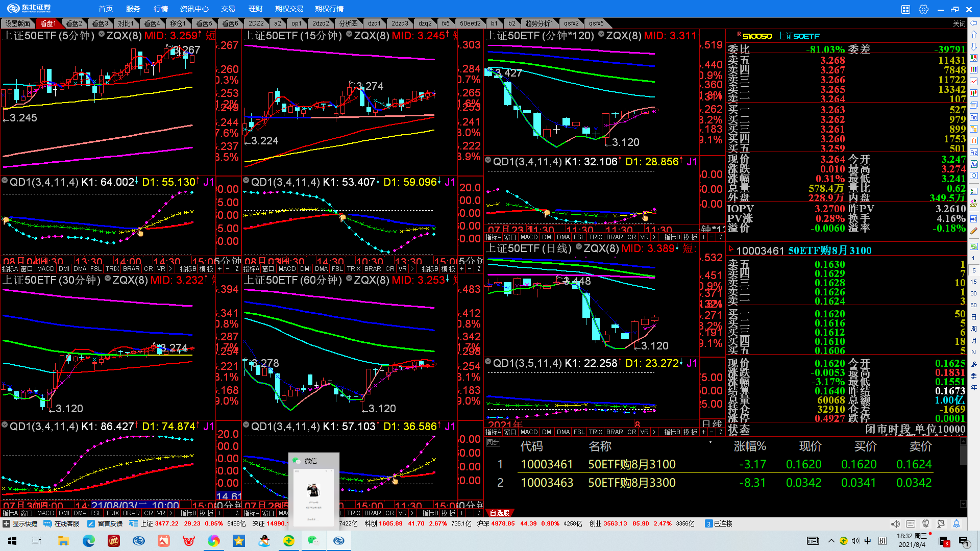
Task: Click the 关闭 button at the tab bar's end
Action: (x=959, y=23)
